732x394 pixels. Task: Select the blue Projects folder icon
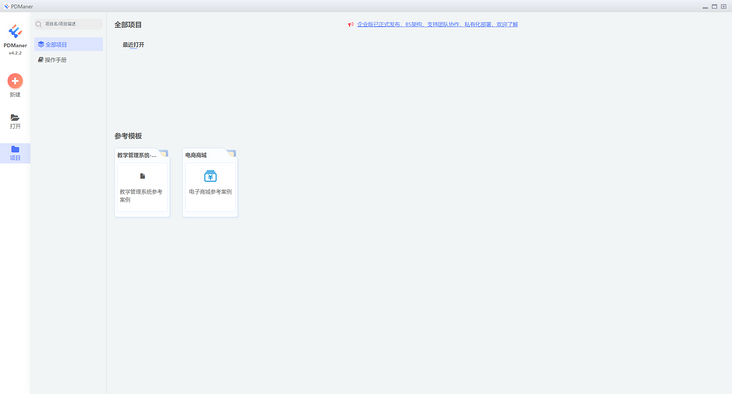pyautogui.click(x=15, y=149)
